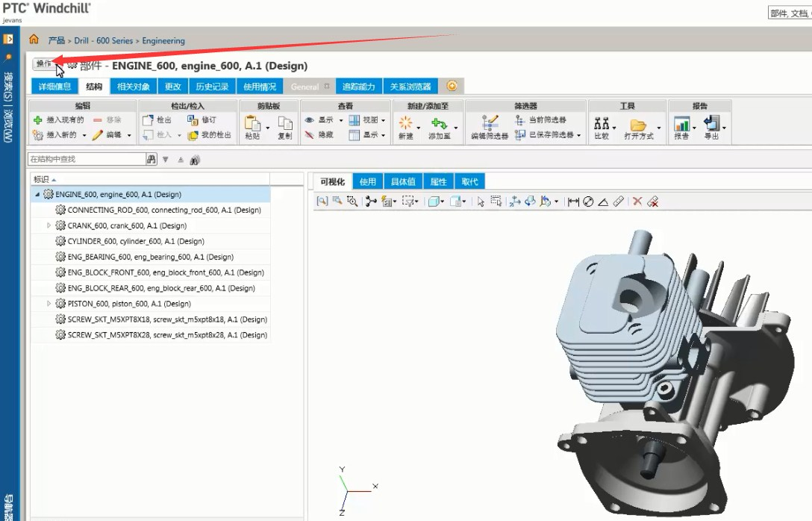Image resolution: width=812 pixels, height=521 pixels.
Task: Click the 修订 revise icon
Action: coord(193,120)
